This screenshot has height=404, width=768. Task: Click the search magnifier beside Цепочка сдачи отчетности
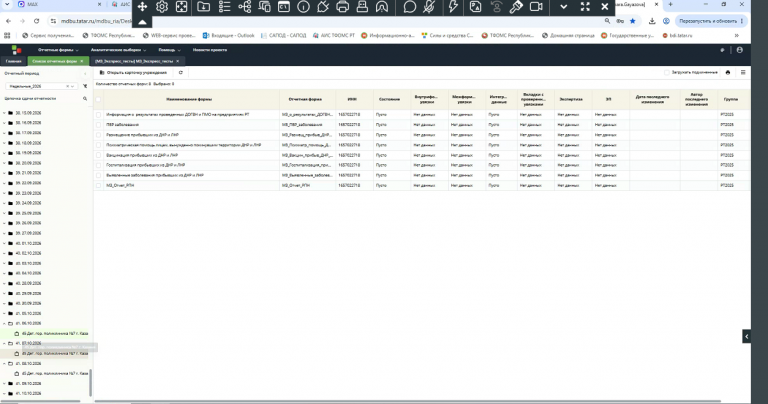[x=85, y=98]
